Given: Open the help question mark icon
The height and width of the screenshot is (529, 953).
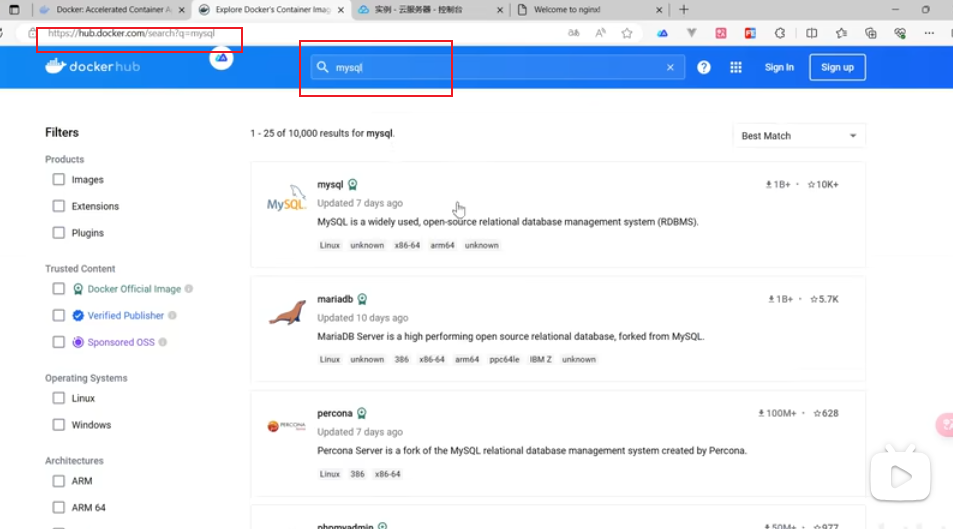Looking at the screenshot, I should [704, 67].
